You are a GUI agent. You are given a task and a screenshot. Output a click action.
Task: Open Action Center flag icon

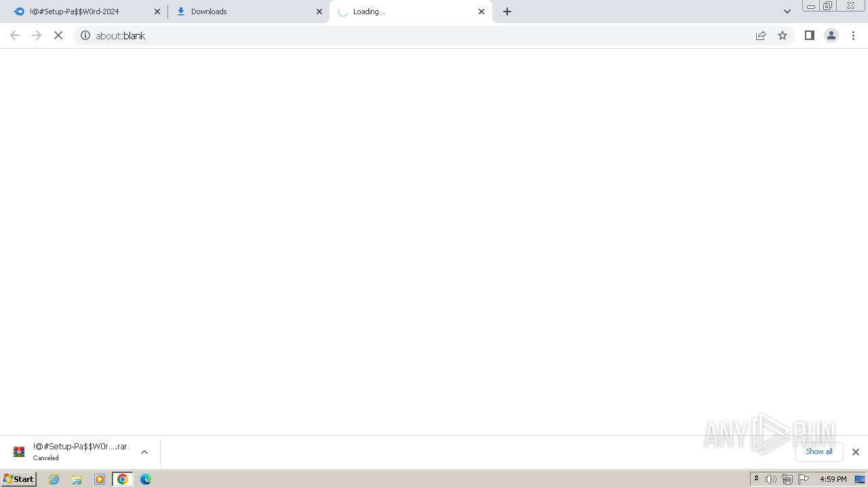pos(804,479)
